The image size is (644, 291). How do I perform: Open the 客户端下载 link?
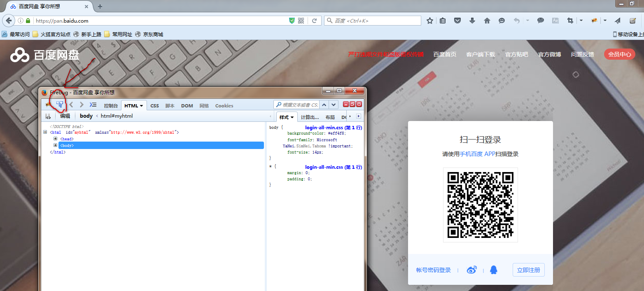tap(481, 54)
